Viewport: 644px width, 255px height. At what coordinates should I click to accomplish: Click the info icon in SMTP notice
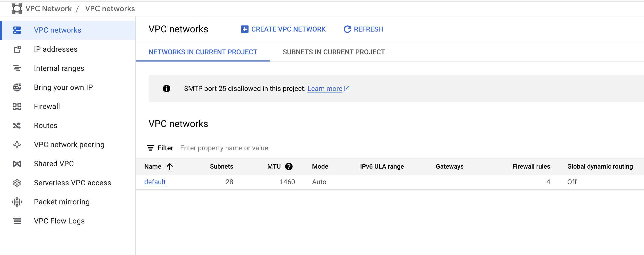coord(167,89)
